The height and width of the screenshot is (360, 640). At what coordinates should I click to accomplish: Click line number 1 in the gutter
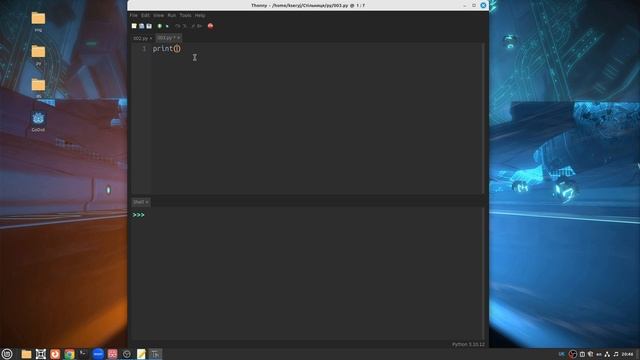pyautogui.click(x=144, y=49)
